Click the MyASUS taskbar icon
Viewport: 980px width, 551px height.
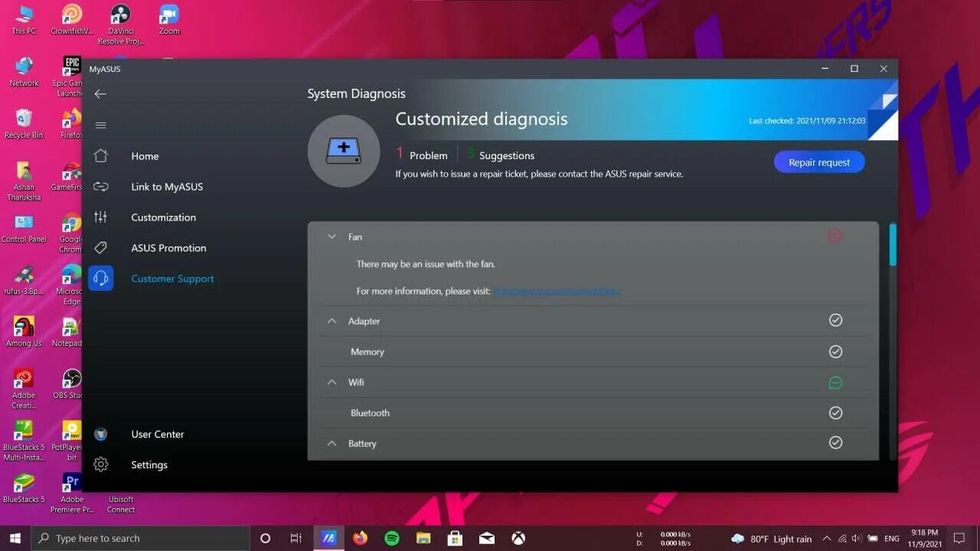point(328,538)
